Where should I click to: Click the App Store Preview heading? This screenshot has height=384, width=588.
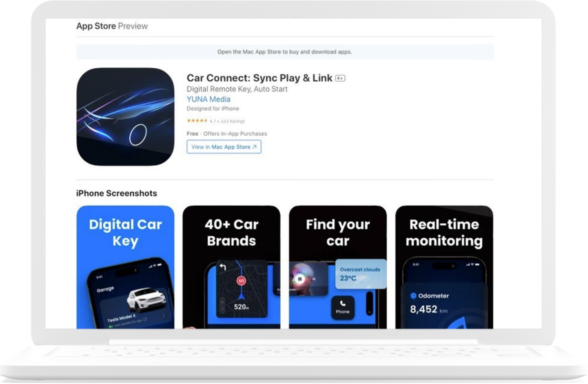112,26
